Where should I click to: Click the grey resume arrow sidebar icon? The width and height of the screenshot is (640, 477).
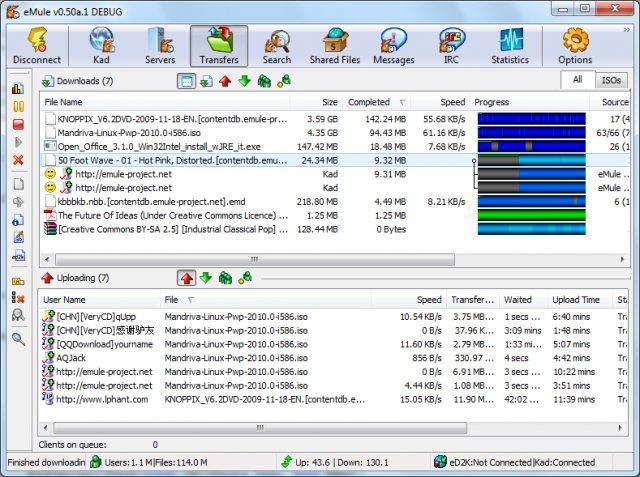click(x=18, y=142)
